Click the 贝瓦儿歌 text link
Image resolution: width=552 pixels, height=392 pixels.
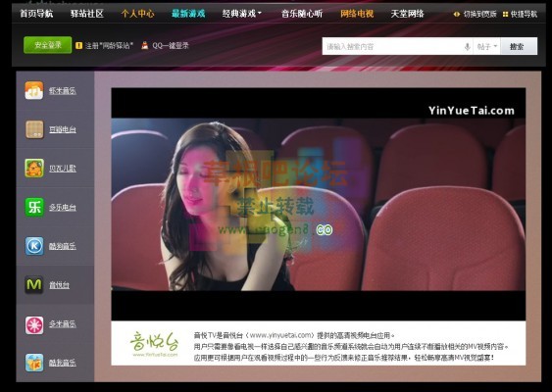63,169
